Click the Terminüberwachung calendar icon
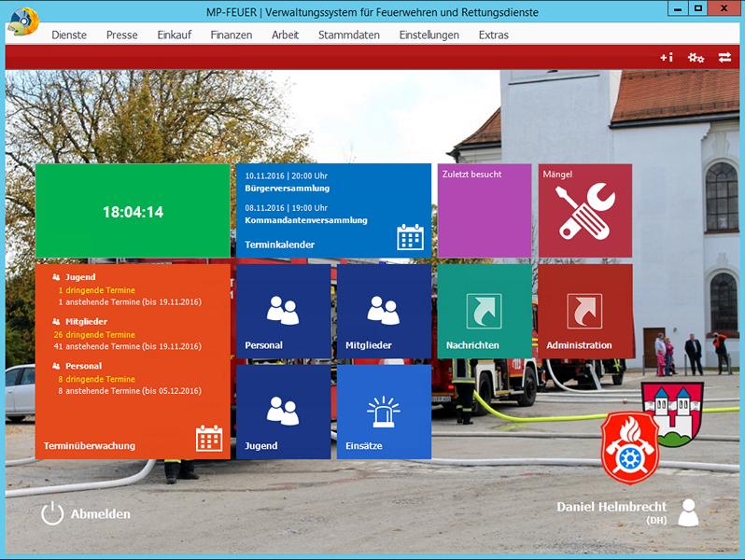This screenshot has width=745, height=560. click(209, 438)
